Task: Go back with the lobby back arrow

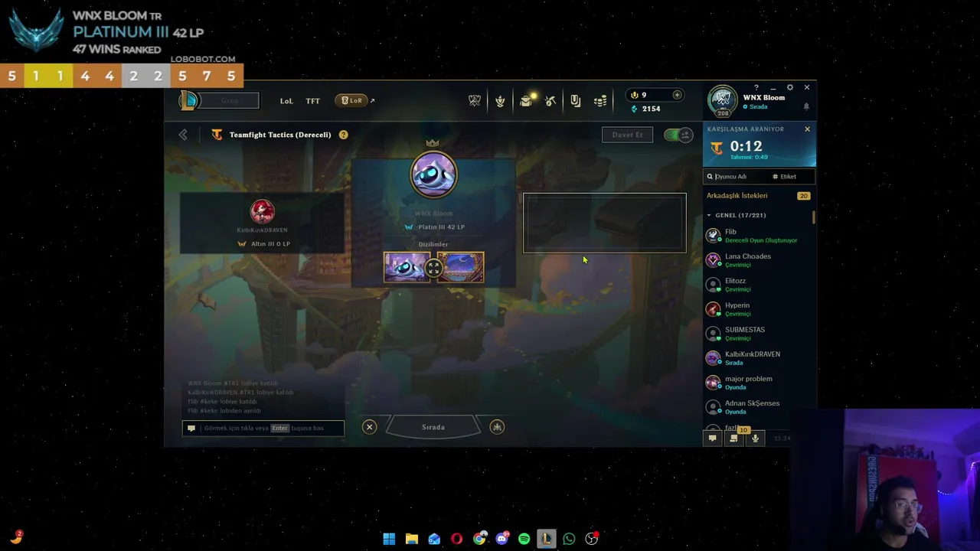Action: [x=183, y=135]
